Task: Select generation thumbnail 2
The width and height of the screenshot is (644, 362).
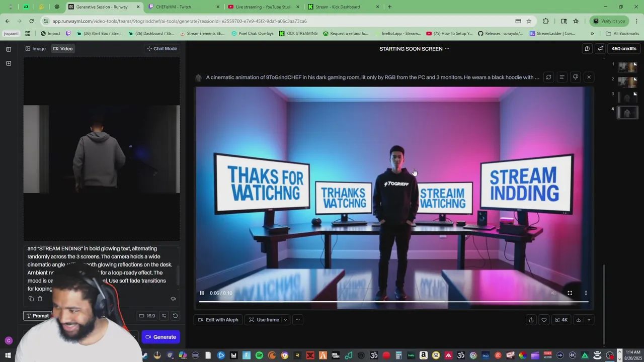Action: coord(627,82)
